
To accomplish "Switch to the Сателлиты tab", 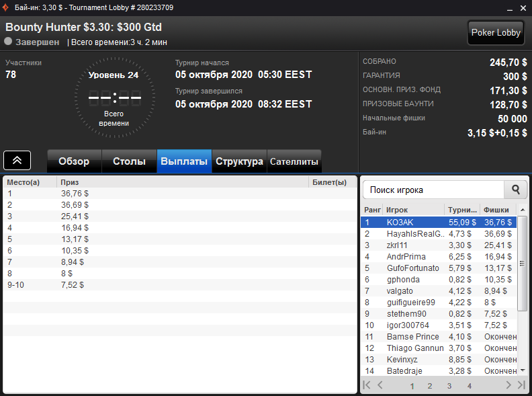I will tap(294, 161).
